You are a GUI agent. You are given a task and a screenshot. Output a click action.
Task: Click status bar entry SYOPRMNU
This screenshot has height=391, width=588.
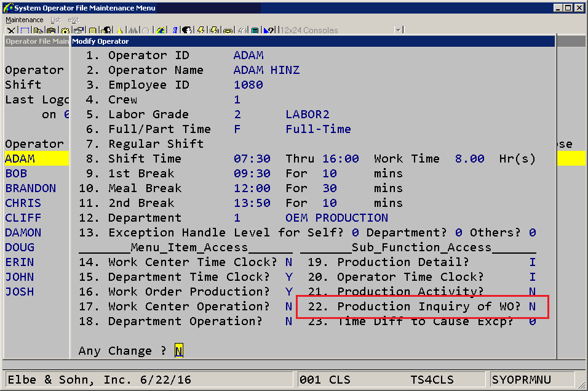(521, 380)
